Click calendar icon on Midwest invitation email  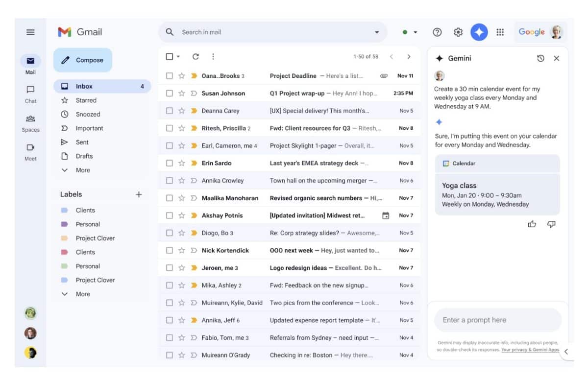386,215
